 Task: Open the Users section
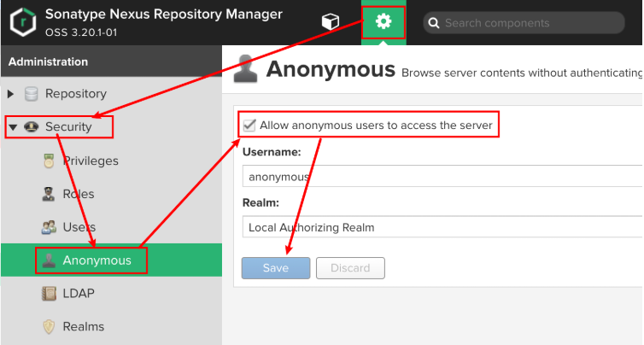pos(79,227)
